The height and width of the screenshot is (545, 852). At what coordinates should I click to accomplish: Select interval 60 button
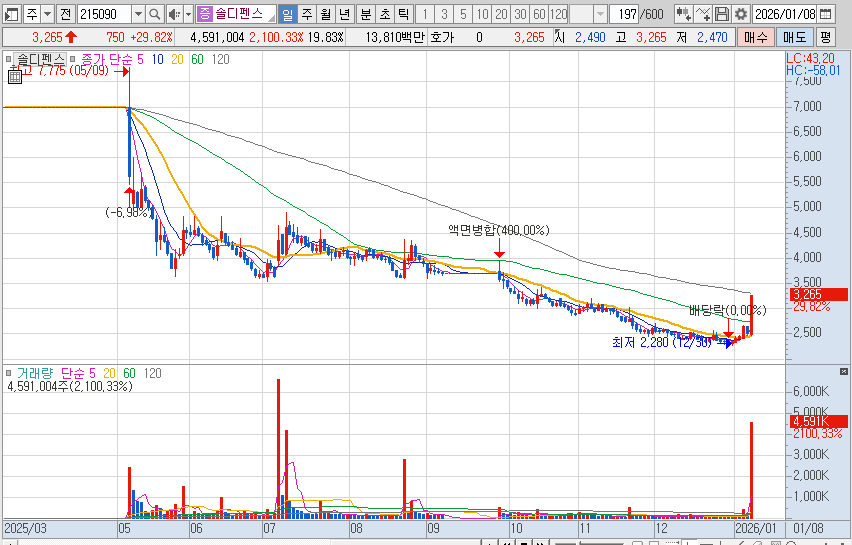539,14
